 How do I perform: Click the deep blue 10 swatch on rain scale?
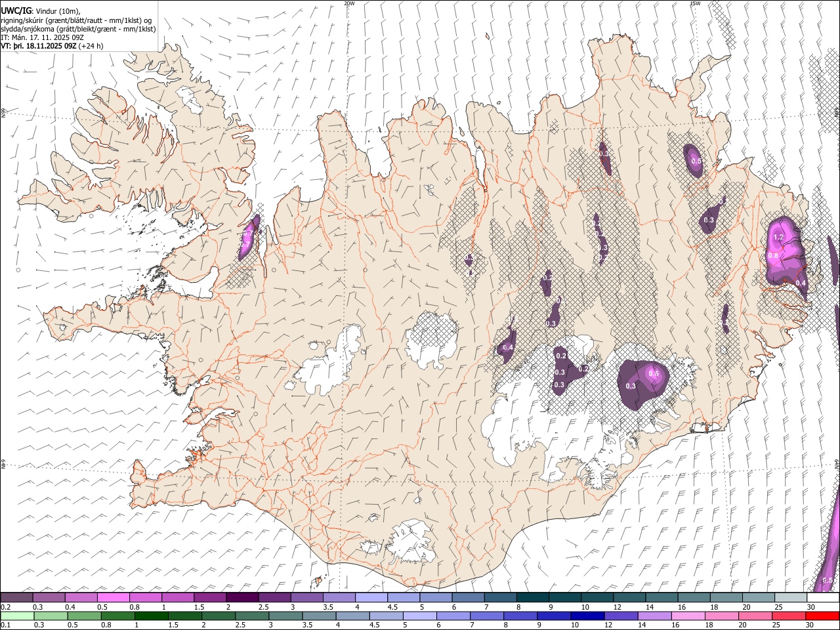(x=587, y=616)
